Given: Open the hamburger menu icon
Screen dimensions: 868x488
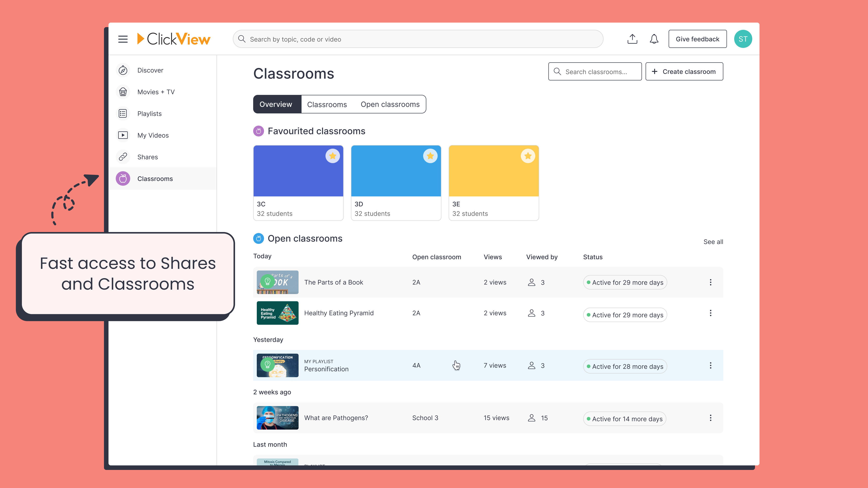Looking at the screenshot, I should point(123,39).
